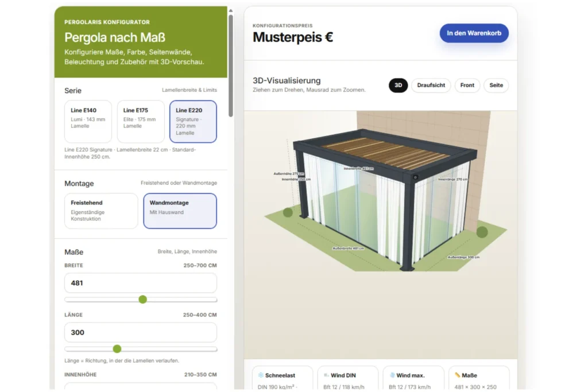Click the 'PERGOLARIS KONFIGURATOR' label
The height and width of the screenshot is (392, 588).
pos(107,22)
